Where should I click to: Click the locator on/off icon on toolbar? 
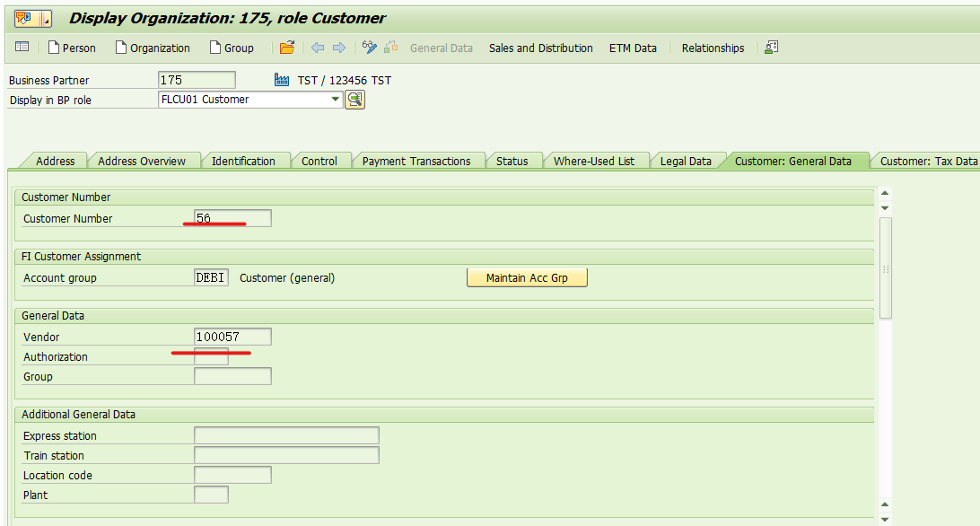point(389,48)
